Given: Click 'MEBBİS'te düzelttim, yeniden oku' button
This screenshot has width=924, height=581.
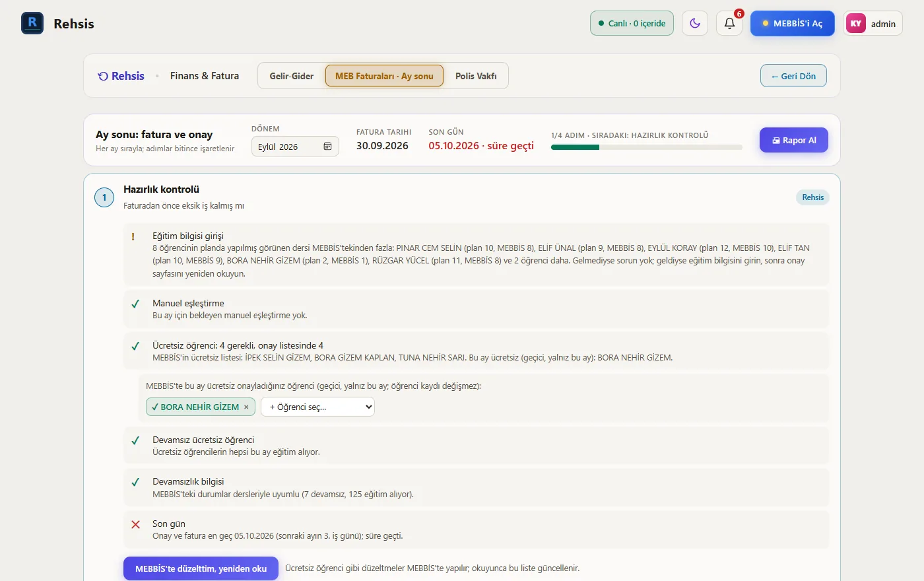Looking at the screenshot, I should coord(201,568).
